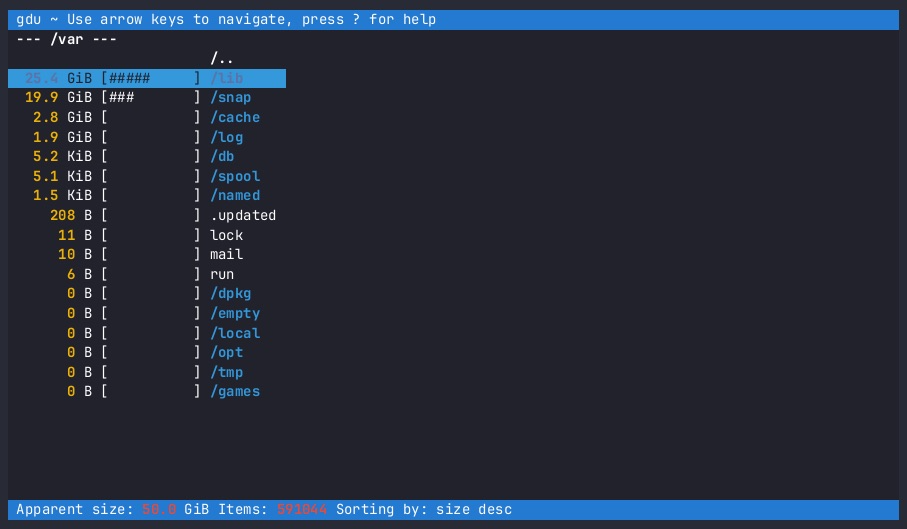Screen dimensions: 907x529
Task: Open the /named directory
Action: (235, 195)
